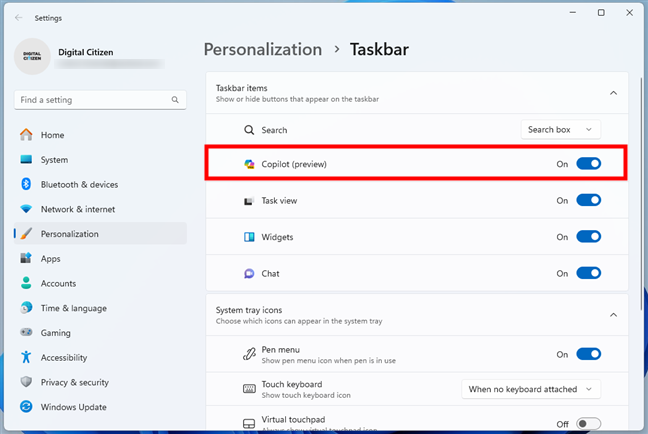Turn off the Task view toggle
648x434 pixels.
click(588, 200)
